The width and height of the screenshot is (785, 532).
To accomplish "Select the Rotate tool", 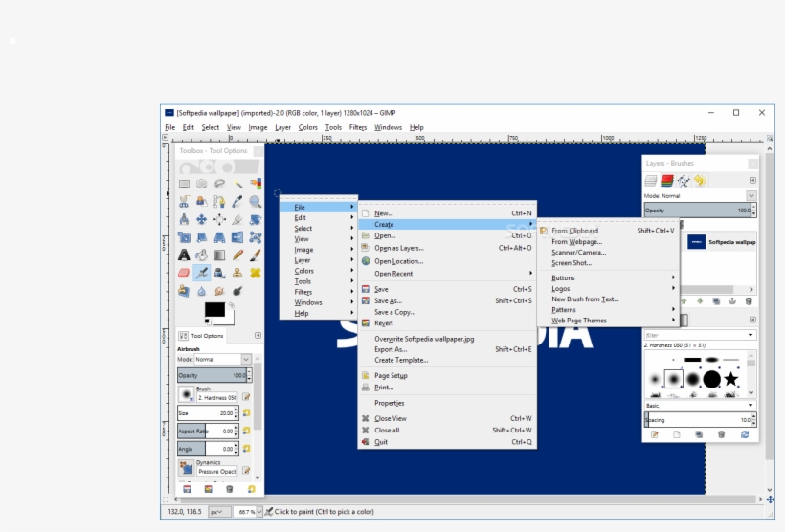I will point(256,219).
